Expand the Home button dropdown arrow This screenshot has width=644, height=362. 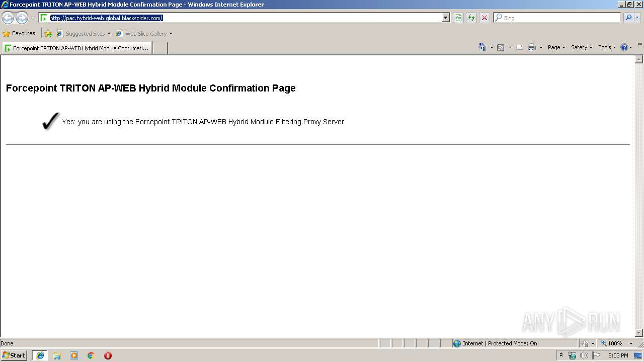492,47
